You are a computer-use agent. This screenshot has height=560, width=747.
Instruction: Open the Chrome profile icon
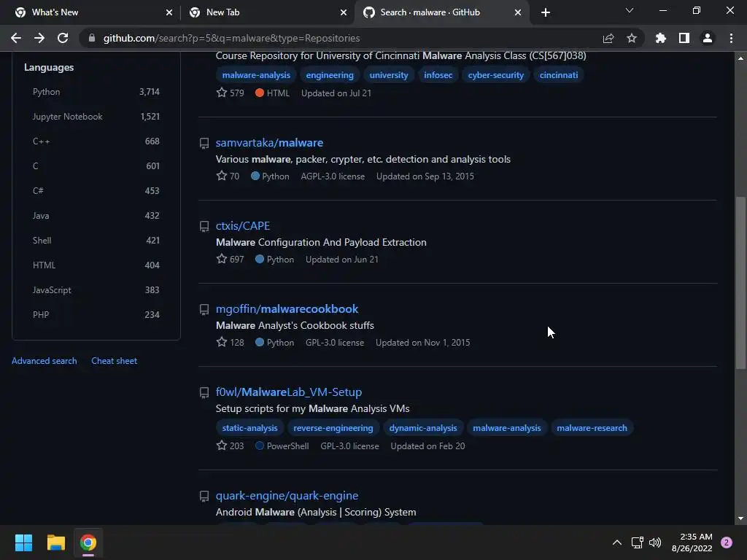click(708, 38)
